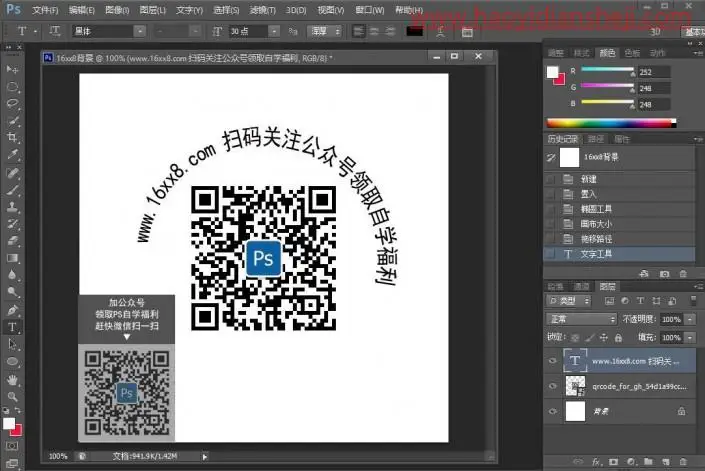Screen dimensions: 705x471
Task: Open the 文件(F) menu
Action: click(x=45, y=9)
